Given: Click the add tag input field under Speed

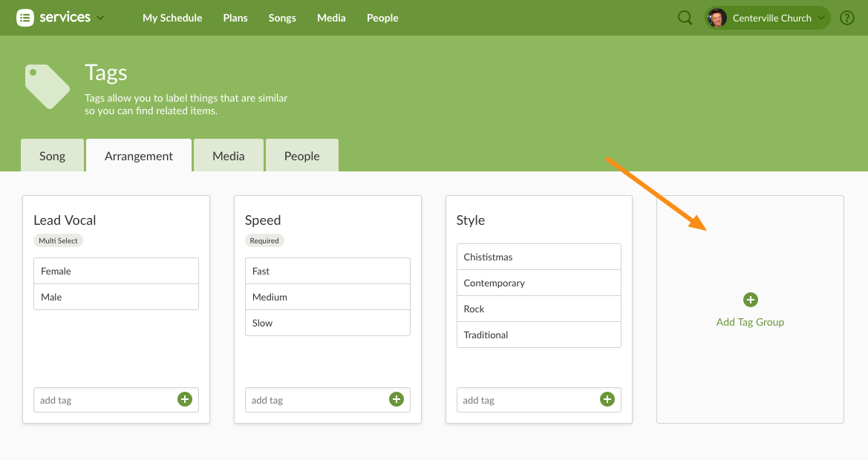Looking at the screenshot, I should (319, 399).
